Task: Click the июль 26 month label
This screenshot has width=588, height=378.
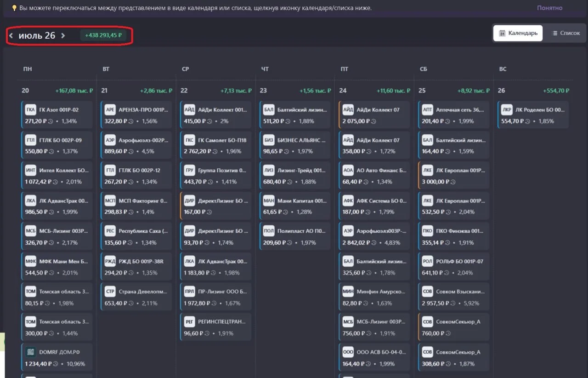Action: point(37,36)
